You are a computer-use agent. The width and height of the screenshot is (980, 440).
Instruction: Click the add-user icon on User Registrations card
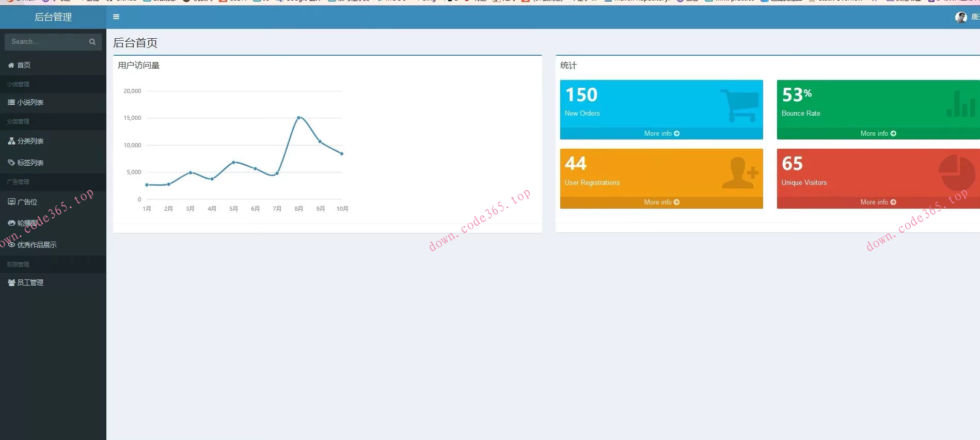pos(740,172)
